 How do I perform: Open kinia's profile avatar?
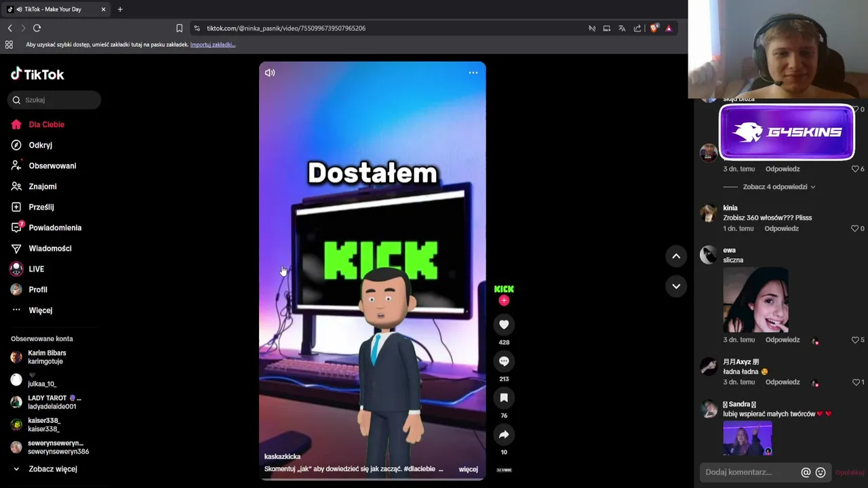point(709,213)
